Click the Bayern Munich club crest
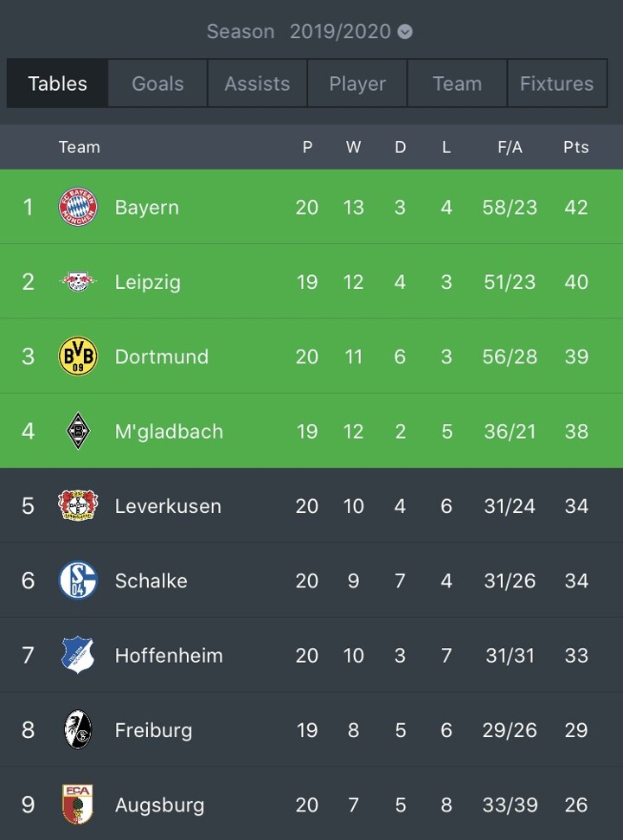The image size is (623, 840). tap(78, 208)
